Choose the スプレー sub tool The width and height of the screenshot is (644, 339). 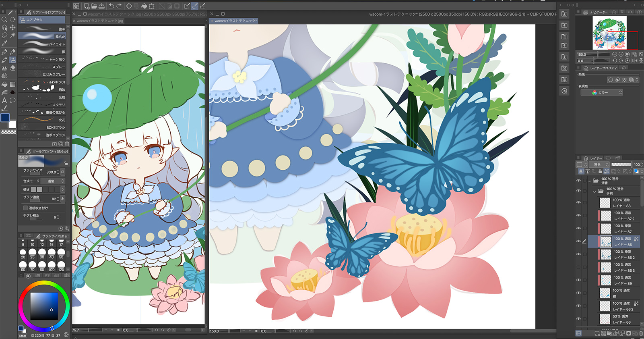(x=42, y=67)
